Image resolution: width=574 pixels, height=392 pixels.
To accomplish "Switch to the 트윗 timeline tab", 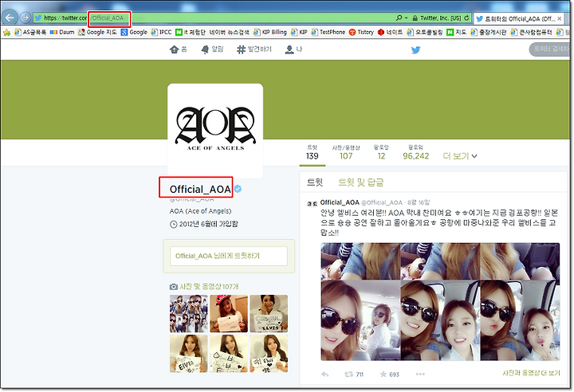I will tap(315, 182).
